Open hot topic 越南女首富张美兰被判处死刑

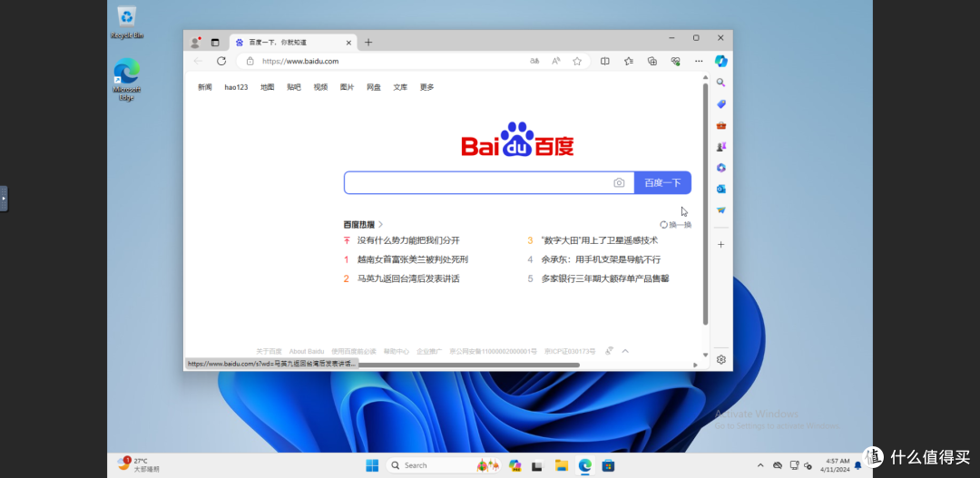413,259
